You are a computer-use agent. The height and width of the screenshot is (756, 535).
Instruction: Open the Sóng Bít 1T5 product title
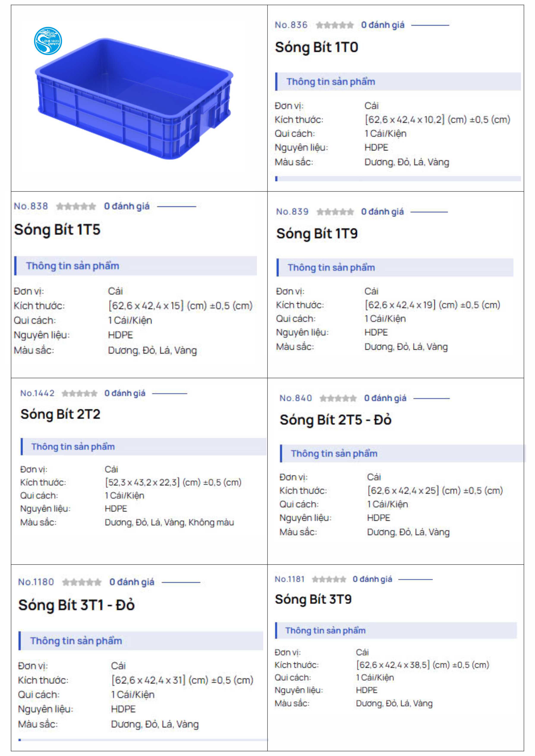pos(57,230)
